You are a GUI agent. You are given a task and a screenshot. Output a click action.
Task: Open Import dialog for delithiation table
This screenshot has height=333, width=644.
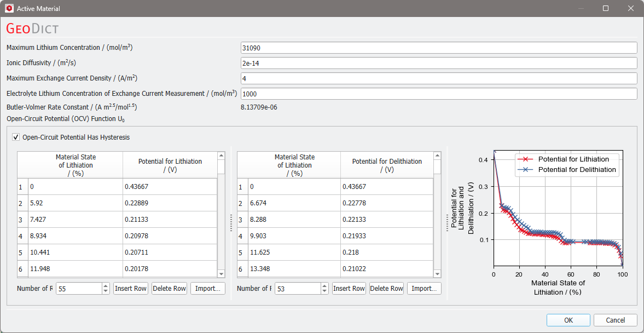[424, 289]
